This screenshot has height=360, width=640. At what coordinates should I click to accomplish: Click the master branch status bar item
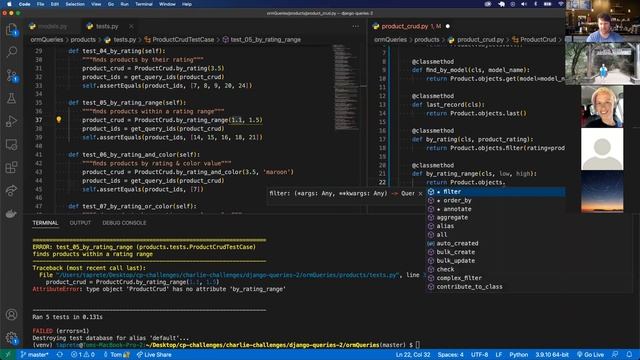[34, 355]
